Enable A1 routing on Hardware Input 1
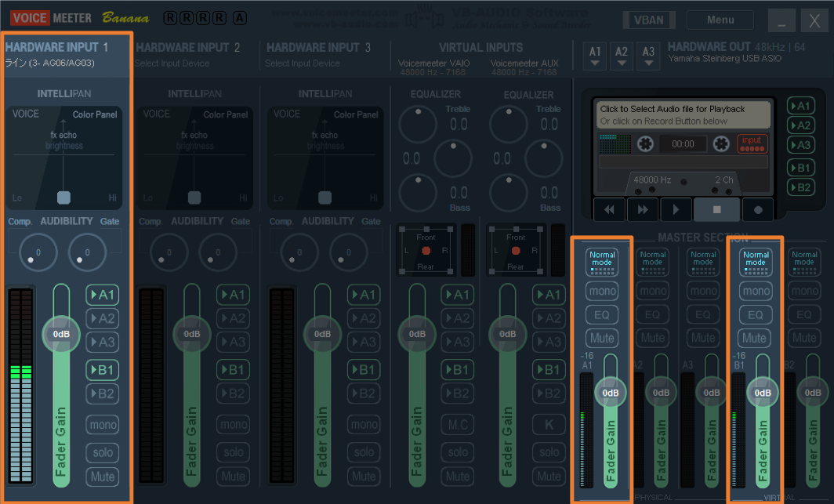The image size is (834, 504). click(x=103, y=295)
